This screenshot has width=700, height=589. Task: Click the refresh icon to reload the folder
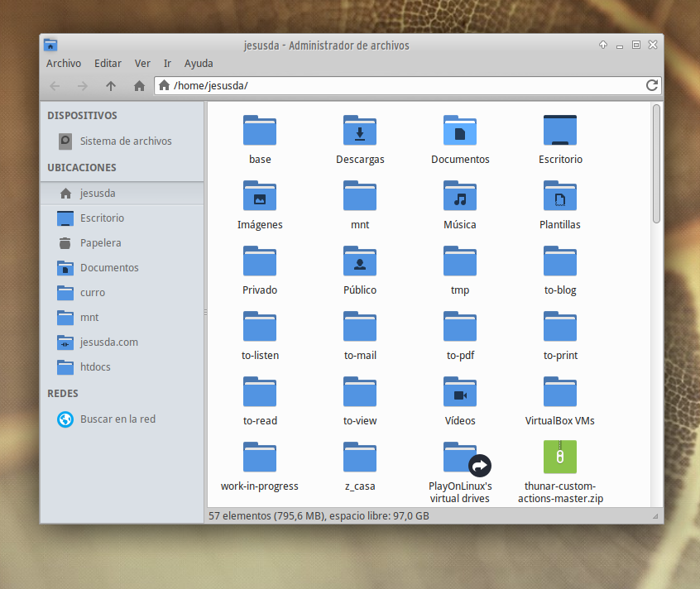pyautogui.click(x=652, y=85)
